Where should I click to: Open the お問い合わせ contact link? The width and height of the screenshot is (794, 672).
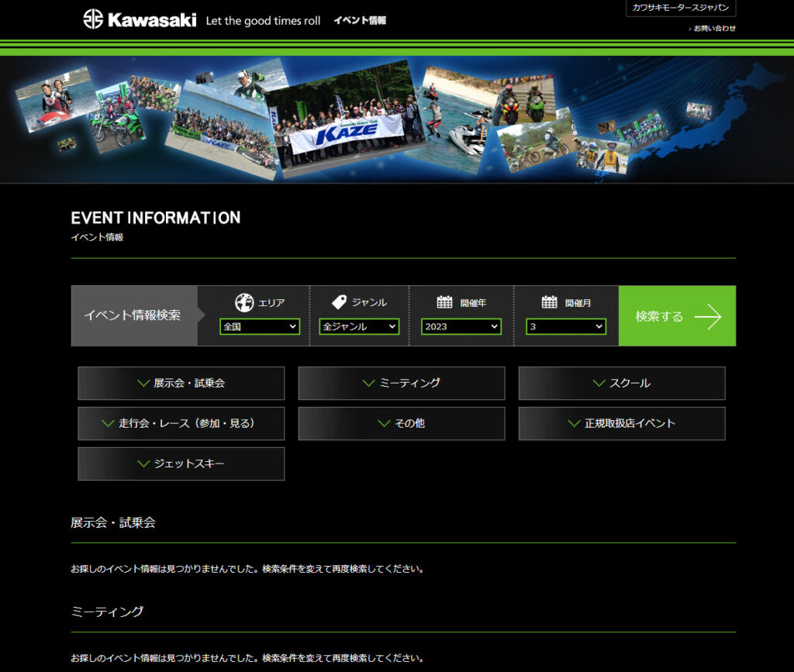714,29
